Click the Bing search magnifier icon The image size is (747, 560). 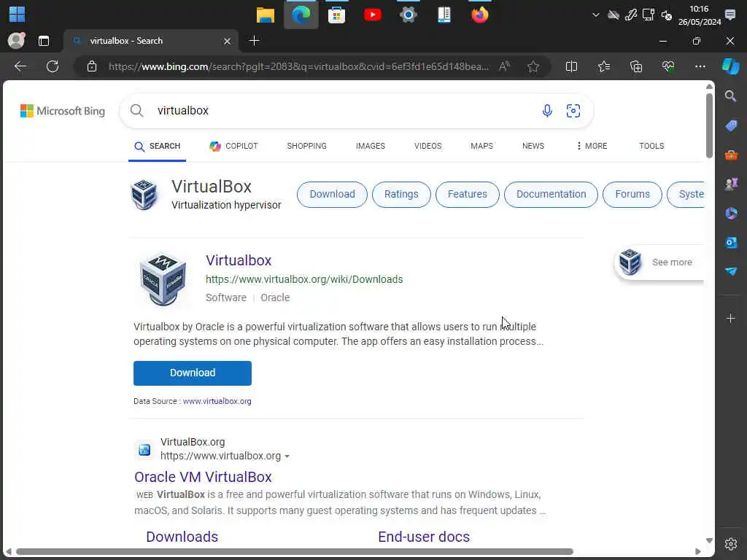coord(136,111)
